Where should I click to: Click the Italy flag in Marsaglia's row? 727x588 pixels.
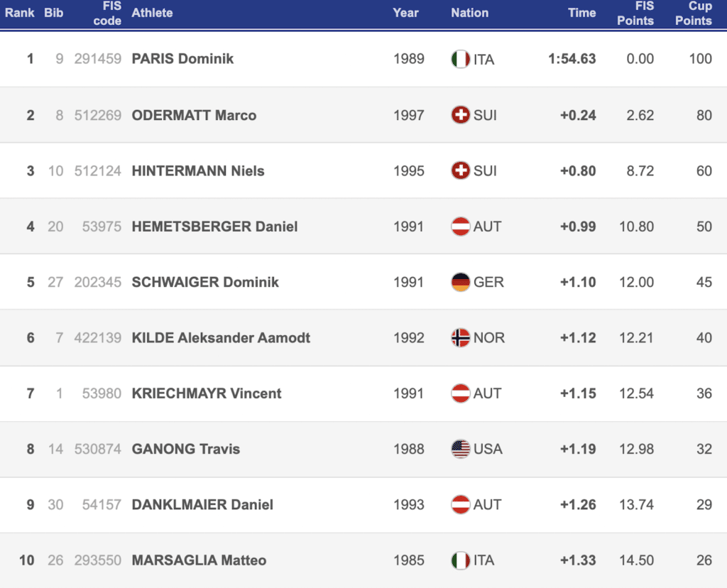pos(460,560)
